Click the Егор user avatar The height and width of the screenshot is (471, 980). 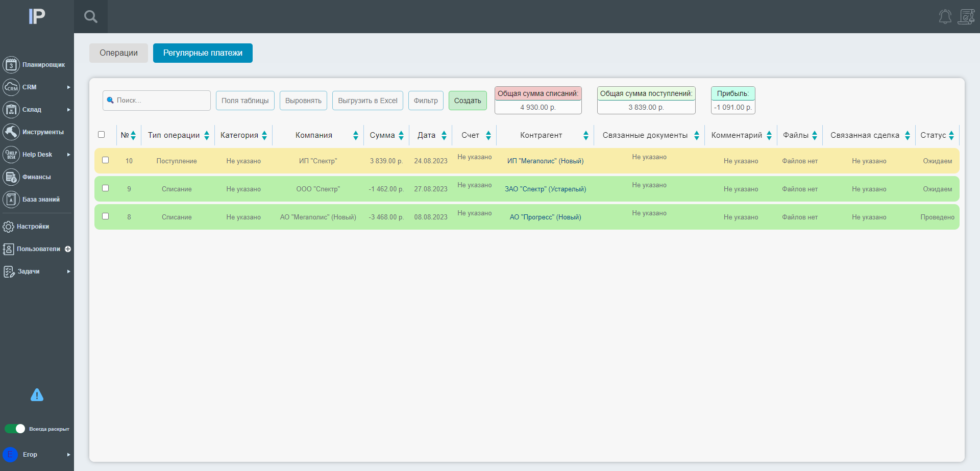point(10,454)
